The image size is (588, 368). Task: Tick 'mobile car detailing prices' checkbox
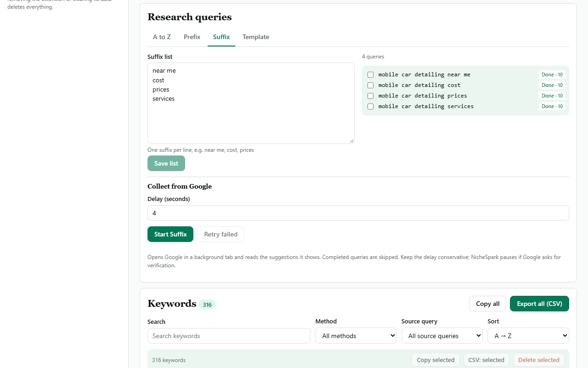point(370,96)
